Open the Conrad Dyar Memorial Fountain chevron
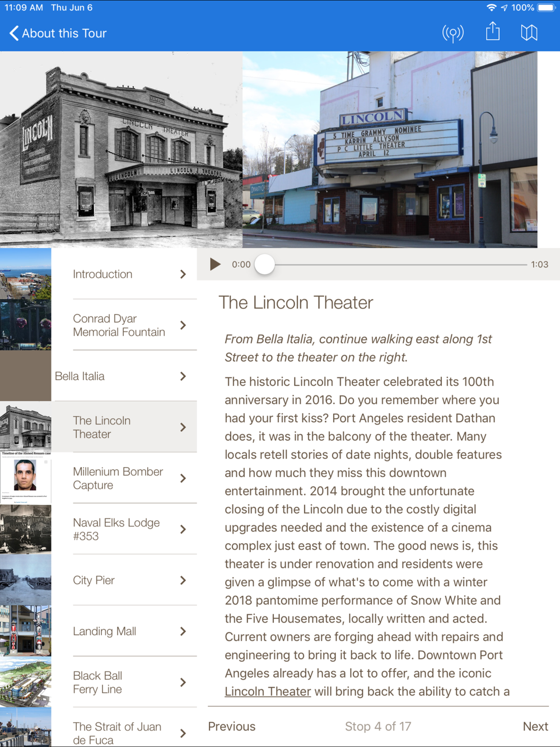This screenshot has height=747, width=560. tap(183, 325)
